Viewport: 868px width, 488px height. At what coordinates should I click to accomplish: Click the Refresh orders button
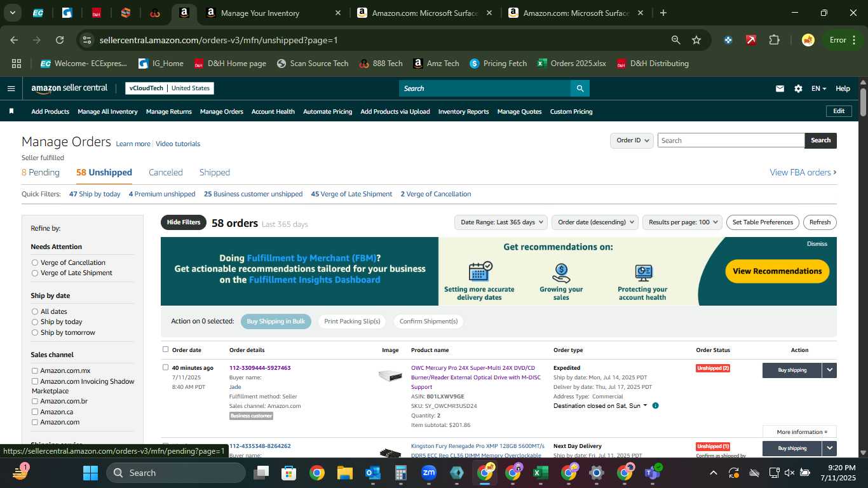coord(820,222)
